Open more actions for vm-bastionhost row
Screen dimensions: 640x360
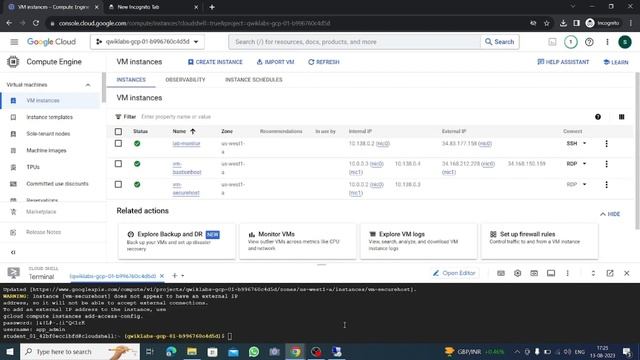pos(606,164)
